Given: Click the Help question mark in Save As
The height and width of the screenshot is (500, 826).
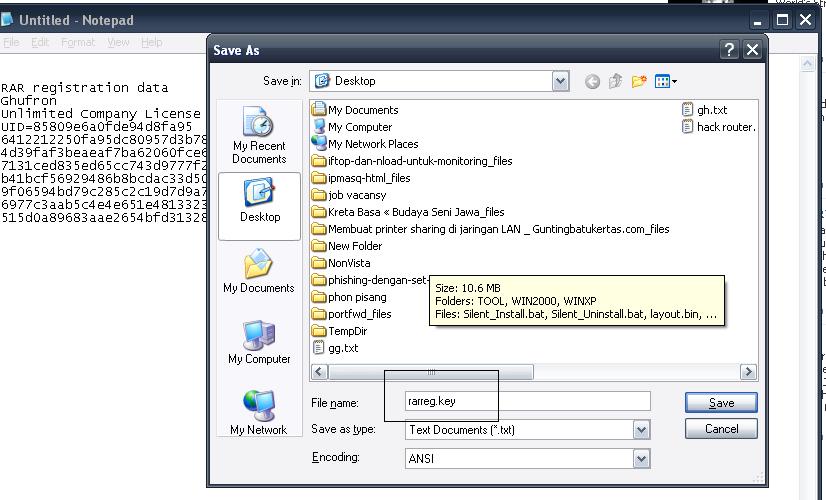Looking at the screenshot, I should click(730, 50).
